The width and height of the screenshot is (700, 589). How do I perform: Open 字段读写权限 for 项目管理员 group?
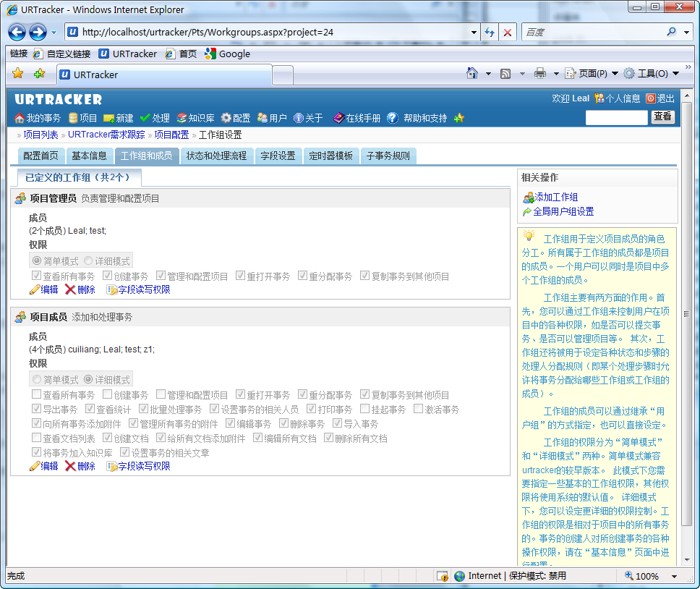point(144,290)
